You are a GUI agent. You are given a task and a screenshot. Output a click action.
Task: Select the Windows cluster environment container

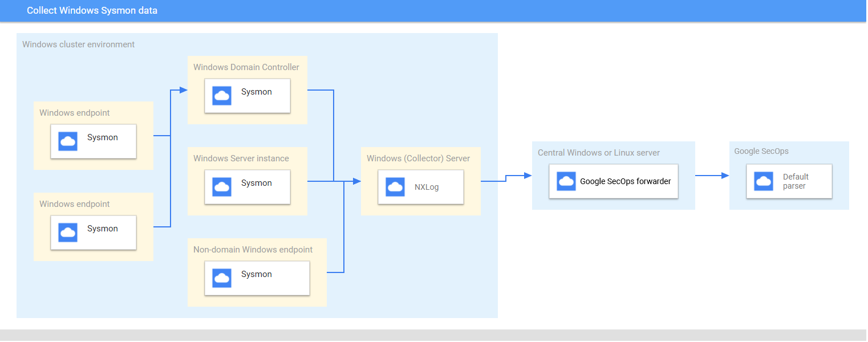pos(78,44)
